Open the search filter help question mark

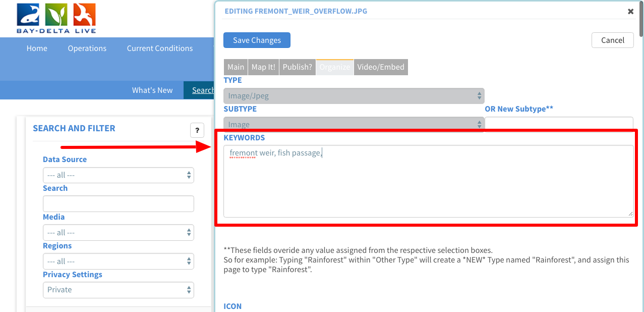point(197,130)
